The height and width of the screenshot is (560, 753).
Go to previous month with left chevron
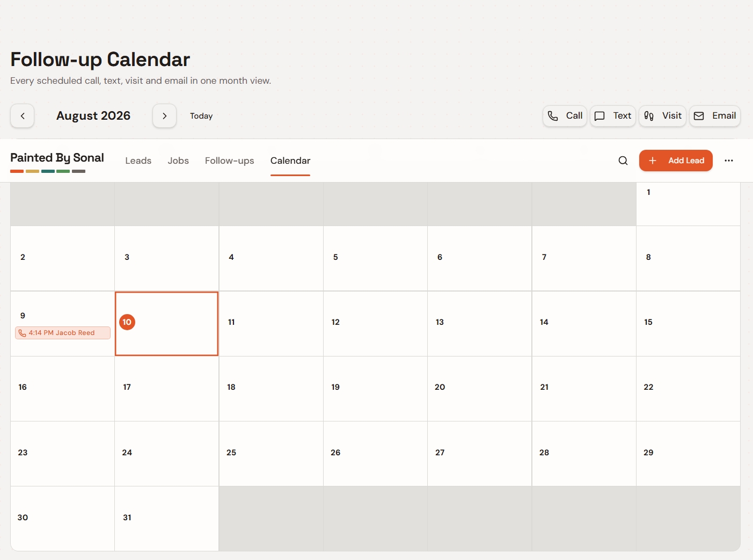click(x=23, y=116)
